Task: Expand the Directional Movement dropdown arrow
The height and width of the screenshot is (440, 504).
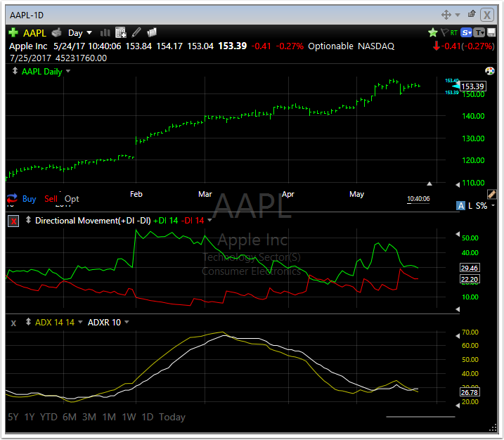Action: click(210, 220)
